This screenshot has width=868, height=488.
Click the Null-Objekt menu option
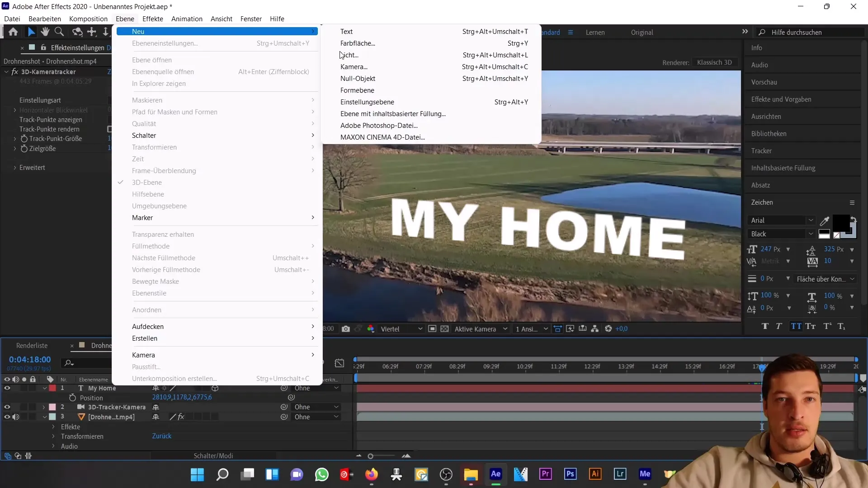click(x=358, y=78)
